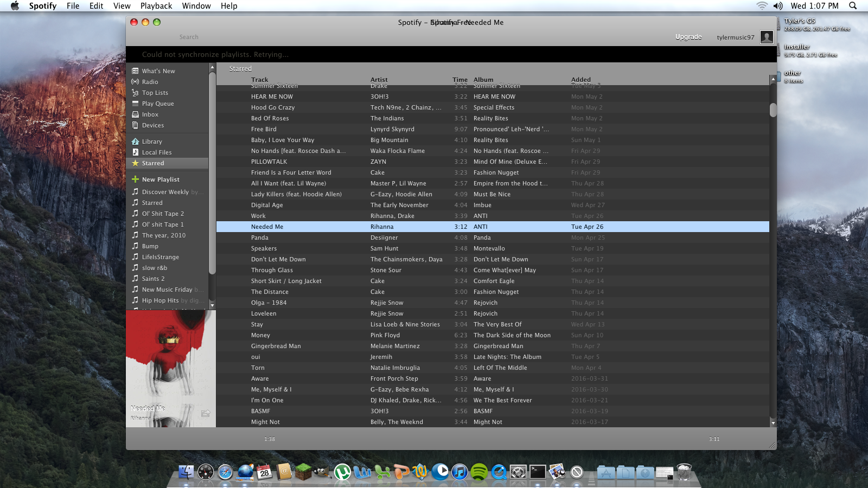Image resolution: width=868 pixels, height=488 pixels.
Task: Sort by the Added column header
Action: coord(581,80)
